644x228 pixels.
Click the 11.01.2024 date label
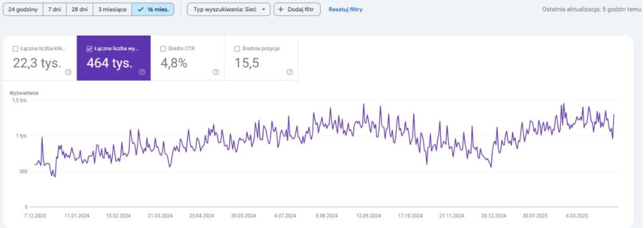(x=77, y=215)
